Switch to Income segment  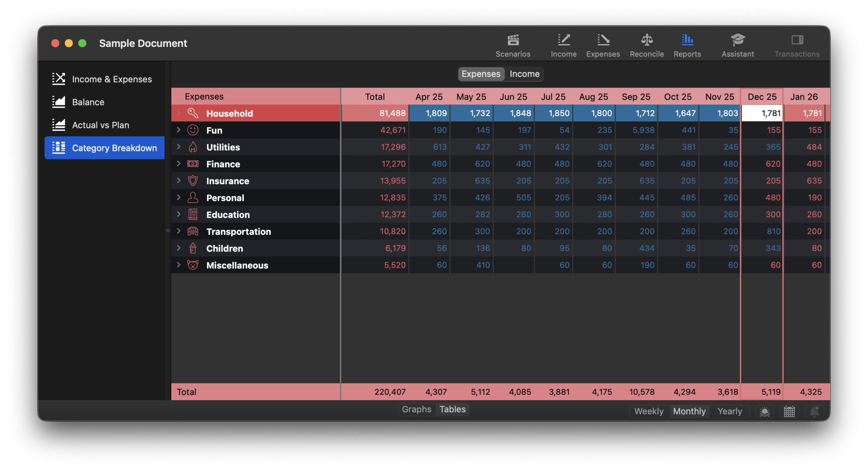[524, 74]
